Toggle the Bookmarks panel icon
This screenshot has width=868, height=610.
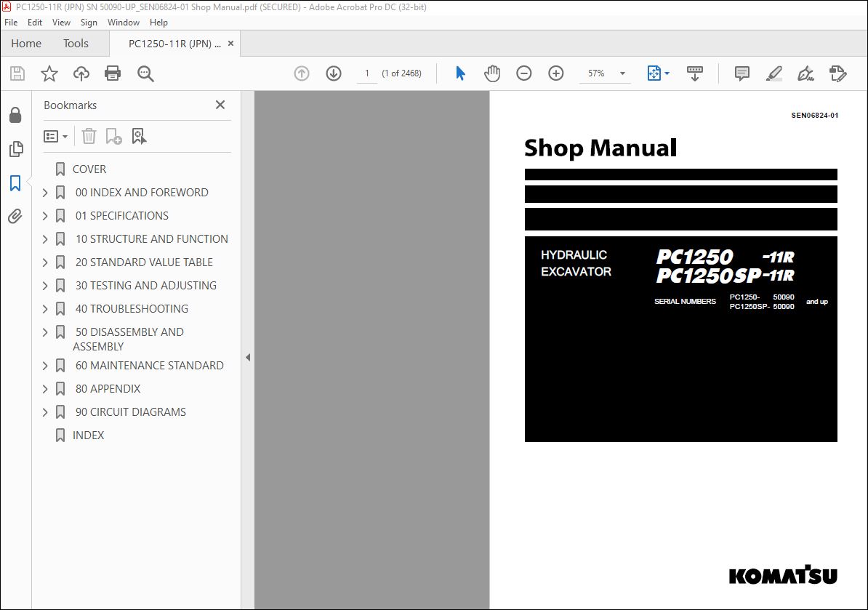pos(15,183)
